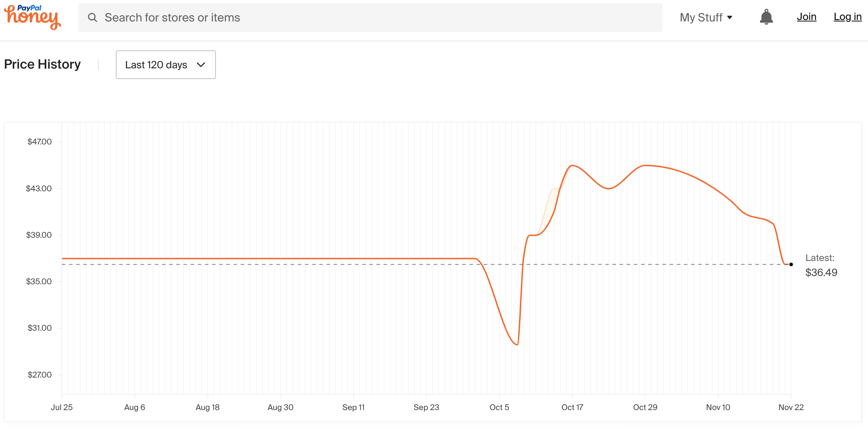Open the My Stuff menu
This screenshot has height=429, width=868.
tap(702, 17)
